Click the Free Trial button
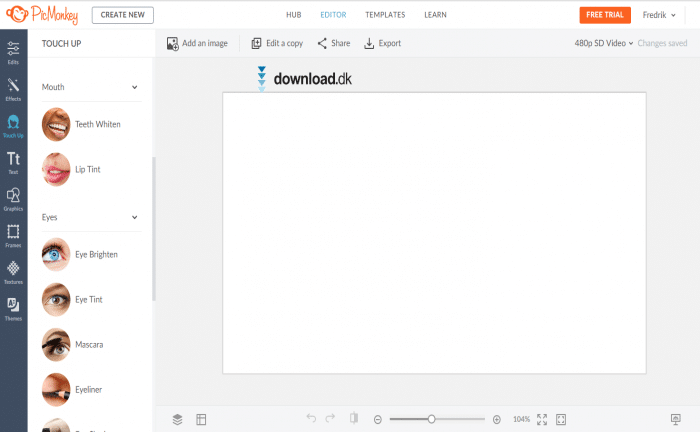The width and height of the screenshot is (700, 432). tap(605, 15)
